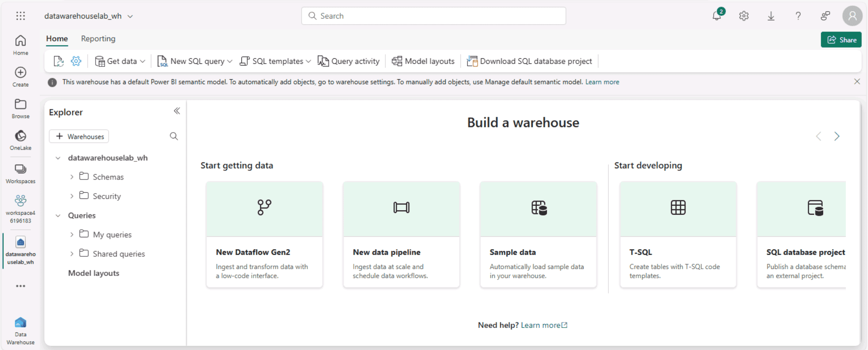Open Query activity in the toolbar
The width and height of the screenshot is (868, 350).
click(349, 61)
